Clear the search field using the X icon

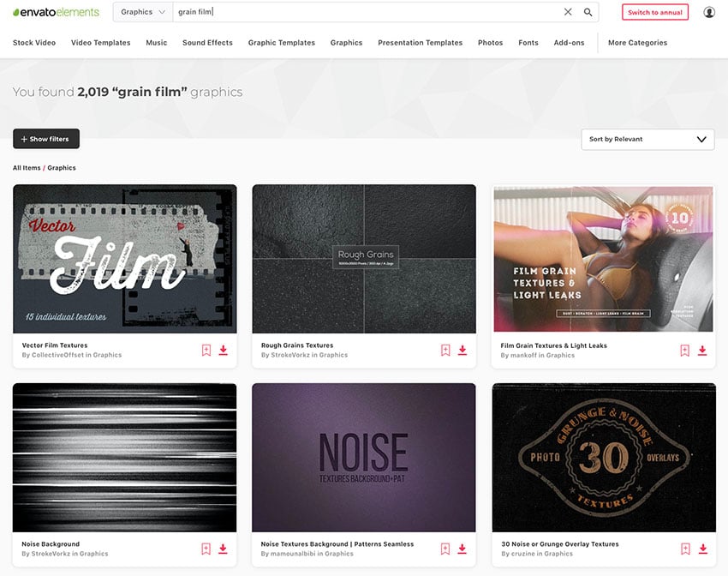pos(567,12)
